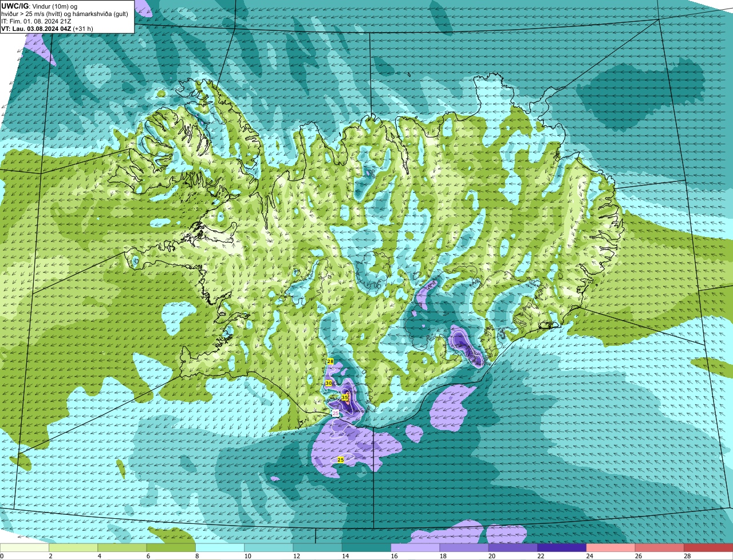
Task: Click the legend tick label '8'
Action: (196, 556)
